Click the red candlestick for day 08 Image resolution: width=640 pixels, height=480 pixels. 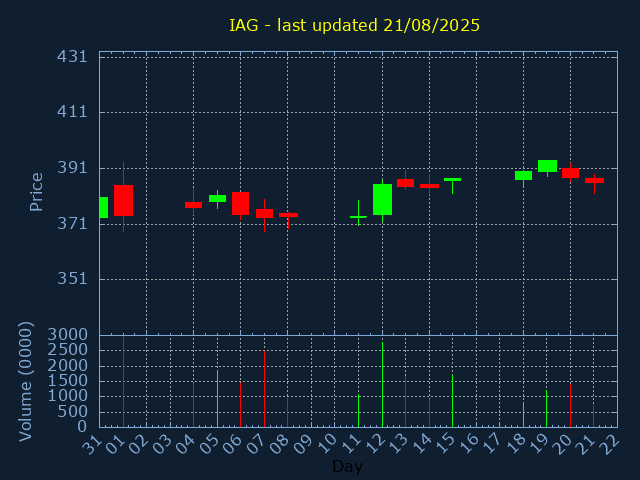pyautogui.click(x=289, y=215)
